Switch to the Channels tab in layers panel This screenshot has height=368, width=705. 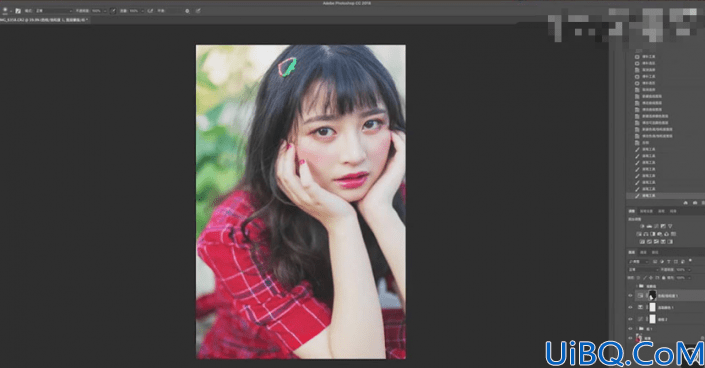pos(643,252)
